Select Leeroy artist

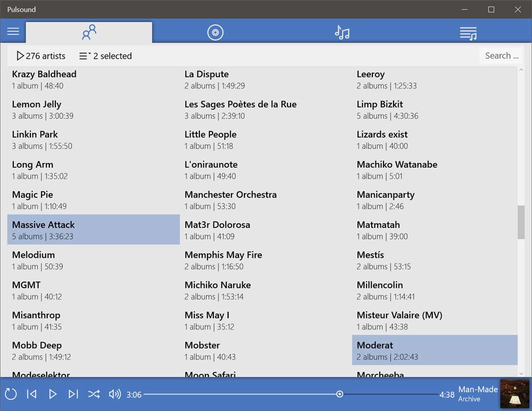435,79
